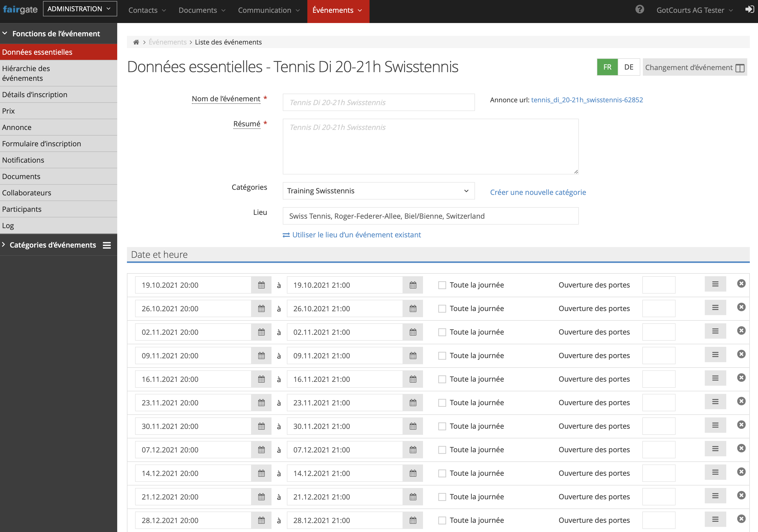Remove the 07.12.2021 date row

(x=741, y=448)
